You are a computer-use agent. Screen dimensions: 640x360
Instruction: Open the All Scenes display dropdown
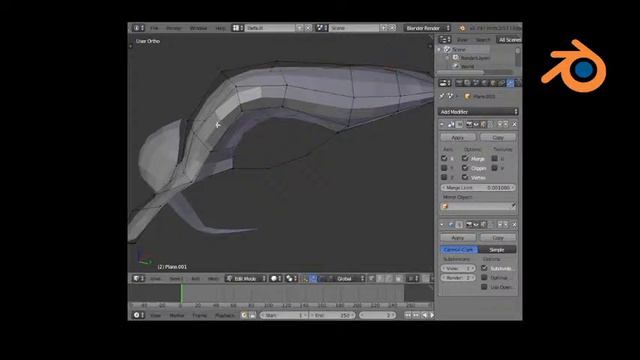coord(509,40)
